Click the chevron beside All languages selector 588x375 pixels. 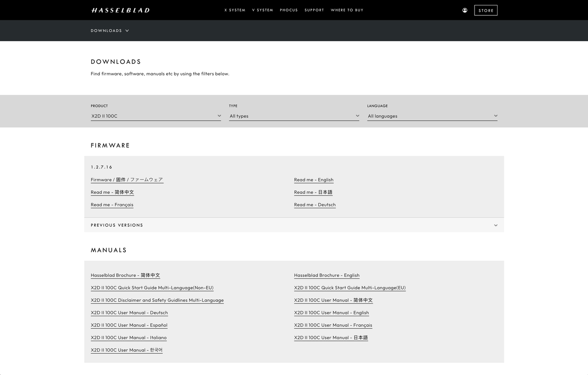495,115
